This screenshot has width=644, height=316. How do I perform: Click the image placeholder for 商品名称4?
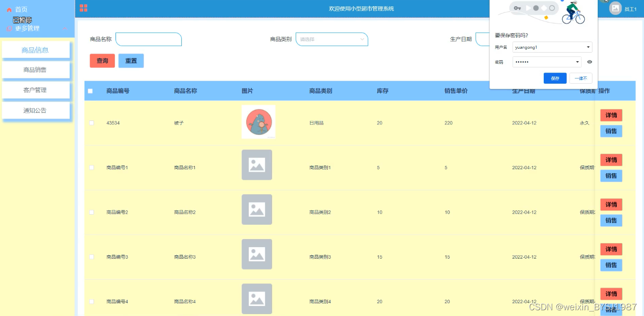pyautogui.click(x=257, y=299)
